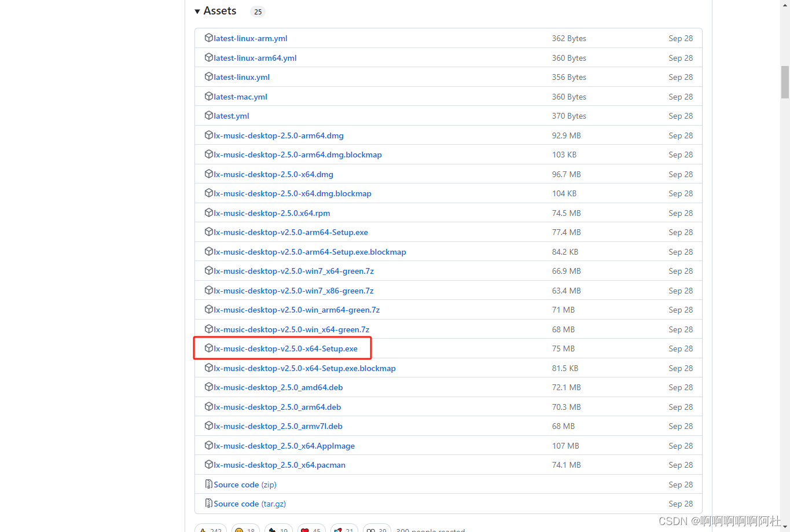Click package icon beside x64-Setup.exe
790x532 pixels.
pyautogui.click(x=209, y=348)
